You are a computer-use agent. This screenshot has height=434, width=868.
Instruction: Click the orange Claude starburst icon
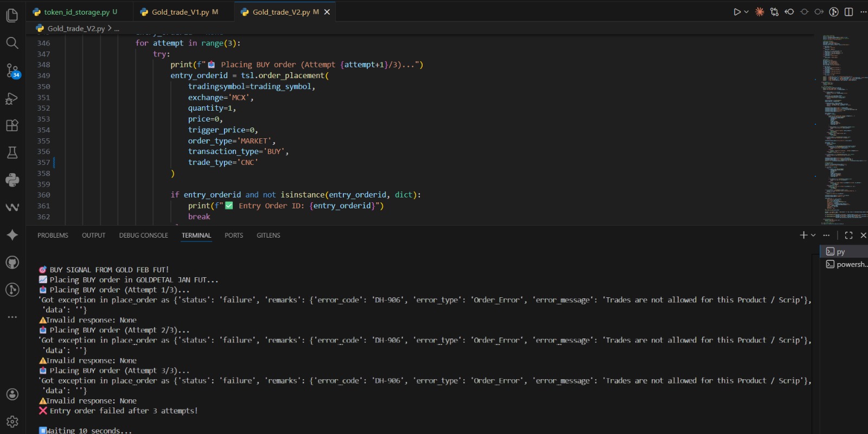tap(759, 12)
